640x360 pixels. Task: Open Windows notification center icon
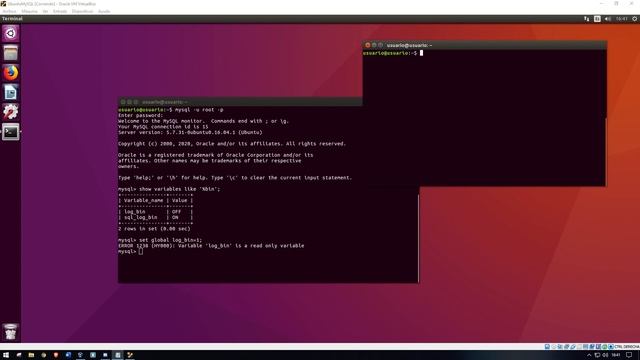click(x=629, y=355)
